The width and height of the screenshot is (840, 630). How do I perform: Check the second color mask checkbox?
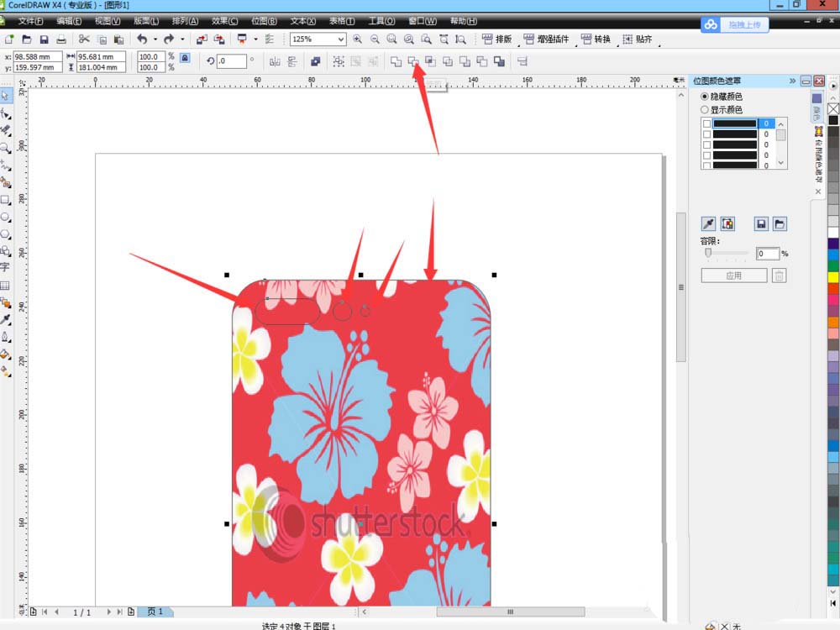click(x=706, y=134)
